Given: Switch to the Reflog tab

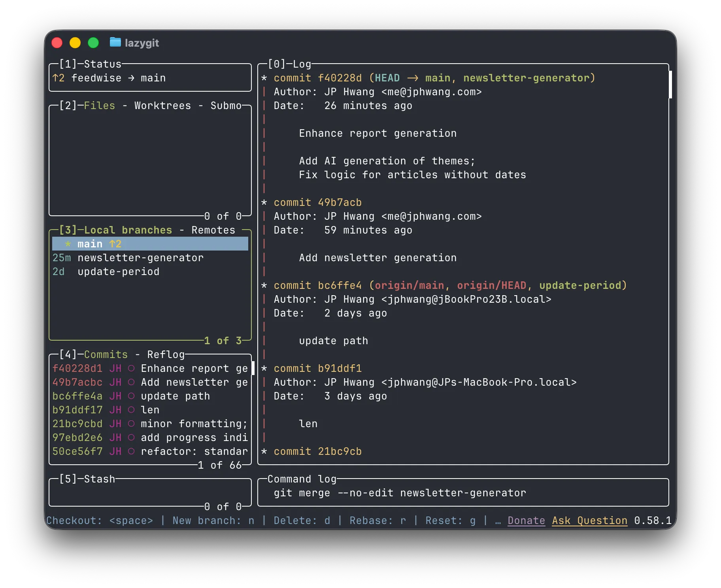Looking at the screenshot, I should (x=166, y=354).
